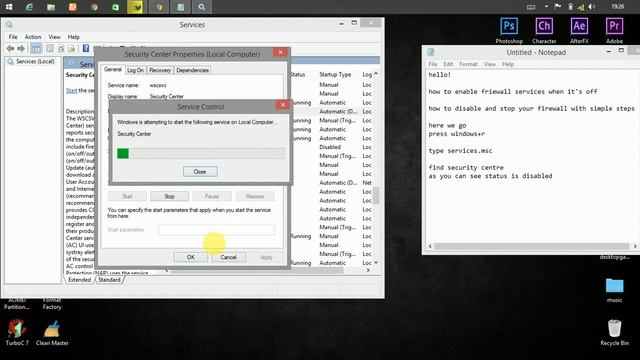This screenshot has height=360, width=640.
Task: Click the services list vertical scrollbar thumb
Action: pos(376,195)
